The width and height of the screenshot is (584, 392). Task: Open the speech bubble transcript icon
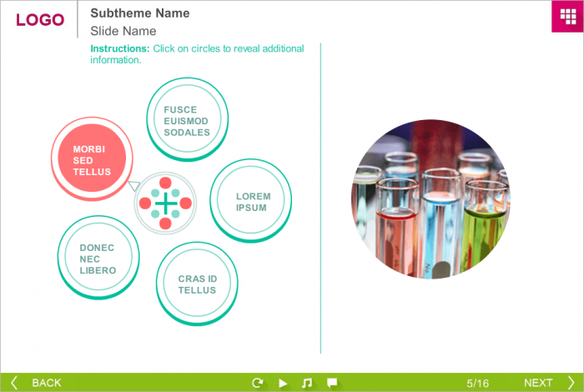click(332, 383)
